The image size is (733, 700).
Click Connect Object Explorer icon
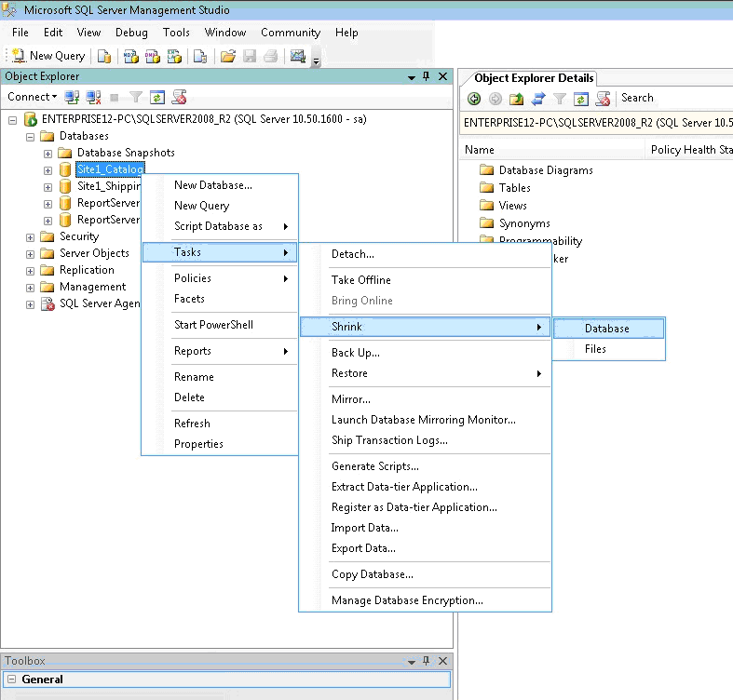pyautogui.click(x=72, y=97)
